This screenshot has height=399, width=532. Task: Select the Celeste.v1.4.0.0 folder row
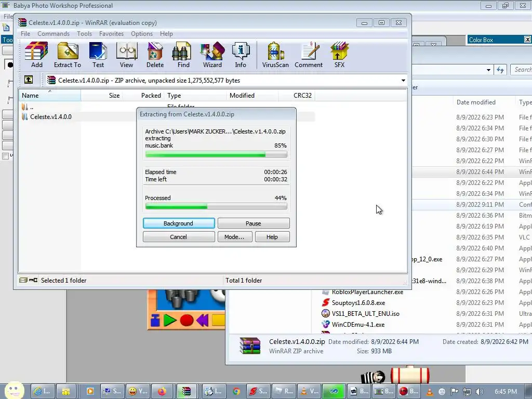tap(168, 117)
